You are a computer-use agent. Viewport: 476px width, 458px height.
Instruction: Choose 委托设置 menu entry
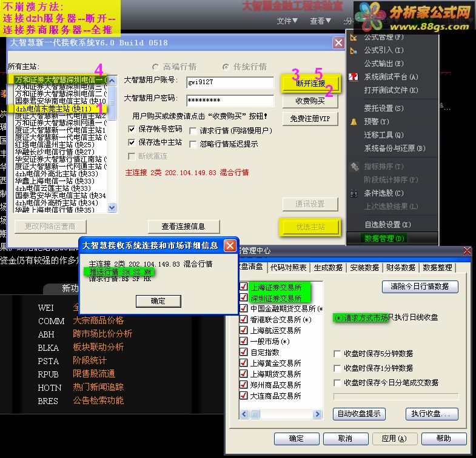click(384, 108)
